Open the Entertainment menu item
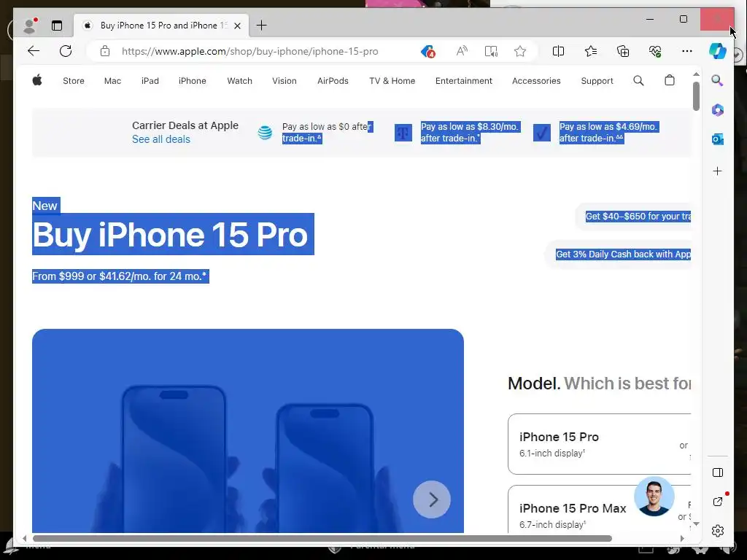This screenshot has width=747, height=560. 463,81
